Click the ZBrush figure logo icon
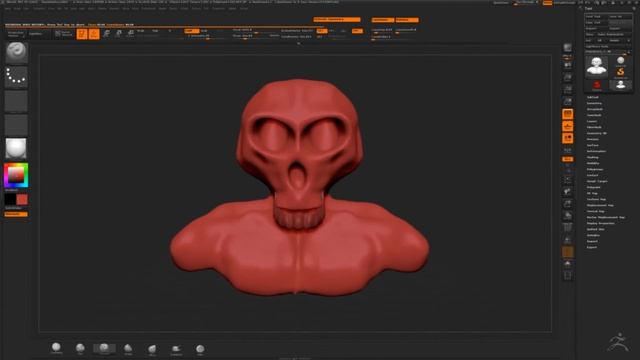The image size is (640, 360). pos(618,342)
